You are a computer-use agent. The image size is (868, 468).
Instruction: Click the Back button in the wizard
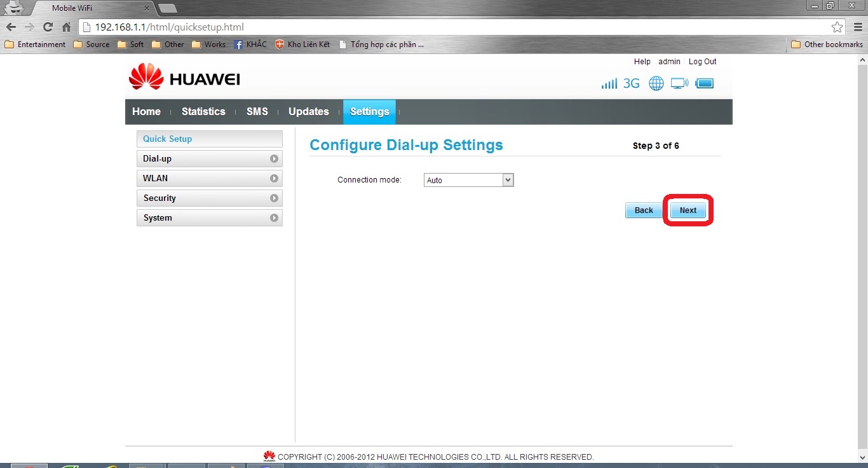pyautogui.click(x=644, y=210)
